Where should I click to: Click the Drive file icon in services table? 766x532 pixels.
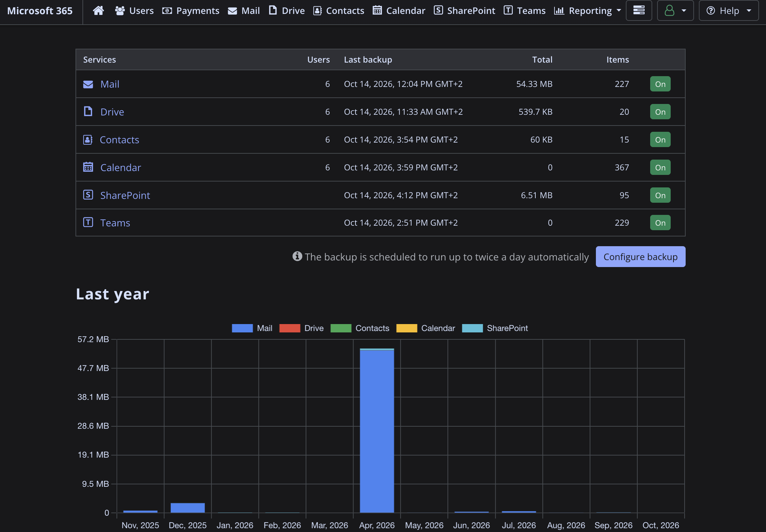coord(88,112)
